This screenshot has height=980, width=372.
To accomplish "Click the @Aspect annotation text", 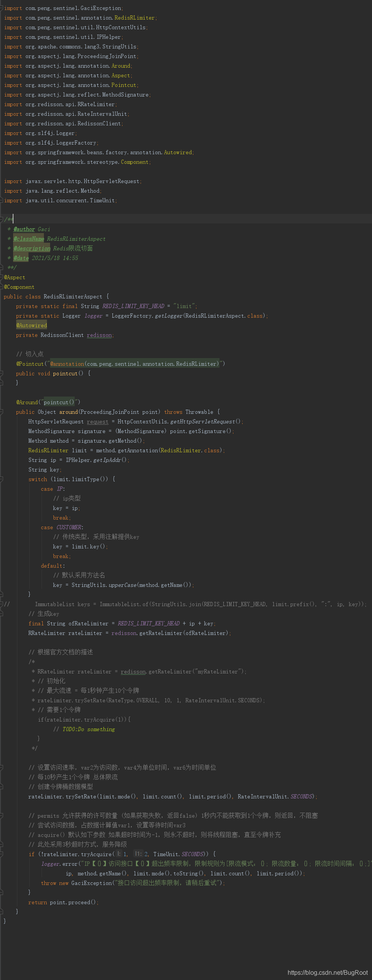I will pos(15,277).
